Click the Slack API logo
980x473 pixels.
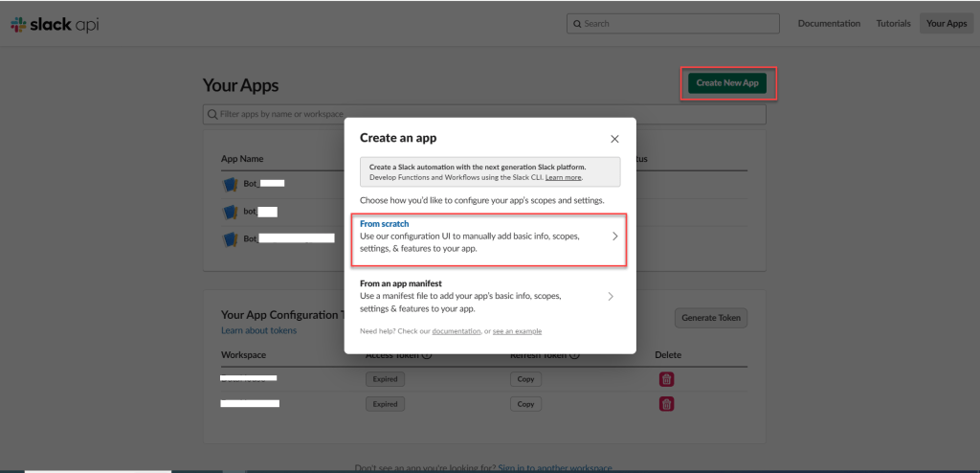pyautogui.click(x=54, y=24)
